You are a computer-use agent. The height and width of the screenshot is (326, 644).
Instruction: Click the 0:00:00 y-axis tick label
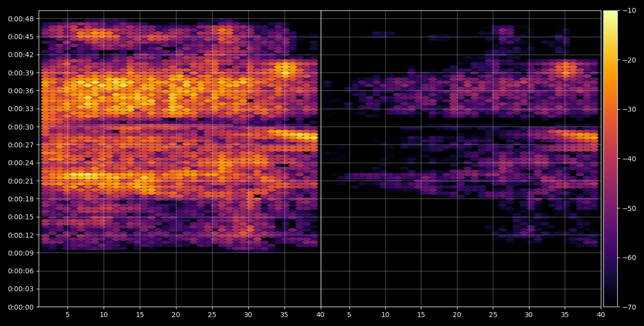click(x=21, y=307)
